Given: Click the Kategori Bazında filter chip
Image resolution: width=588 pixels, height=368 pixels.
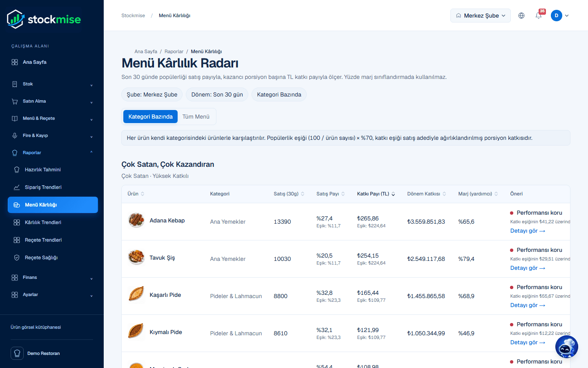Looking at the screenshot, I should 279,94.
